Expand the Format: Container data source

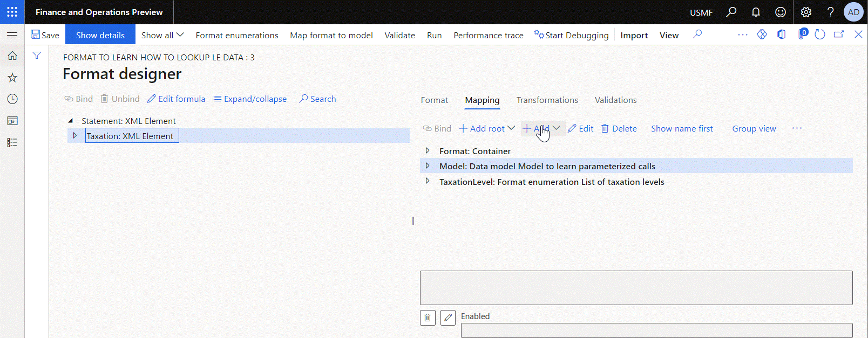[428, 150]
